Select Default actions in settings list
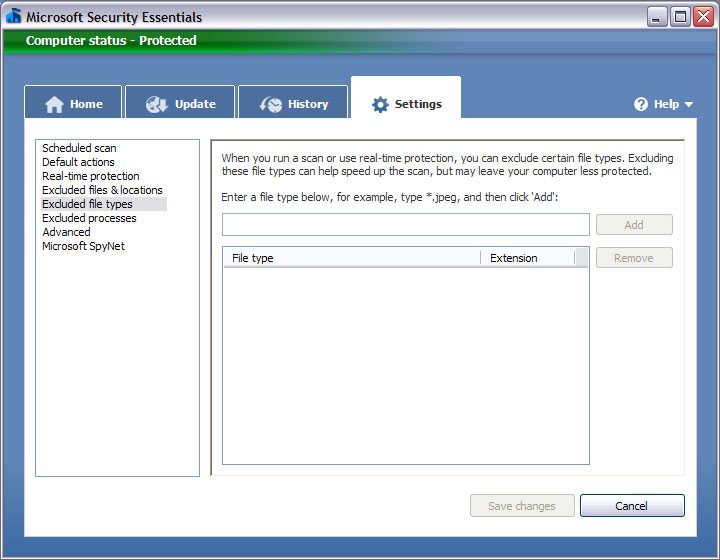The image size is (720, 560). pyautogui.click(x=78, y=162)
